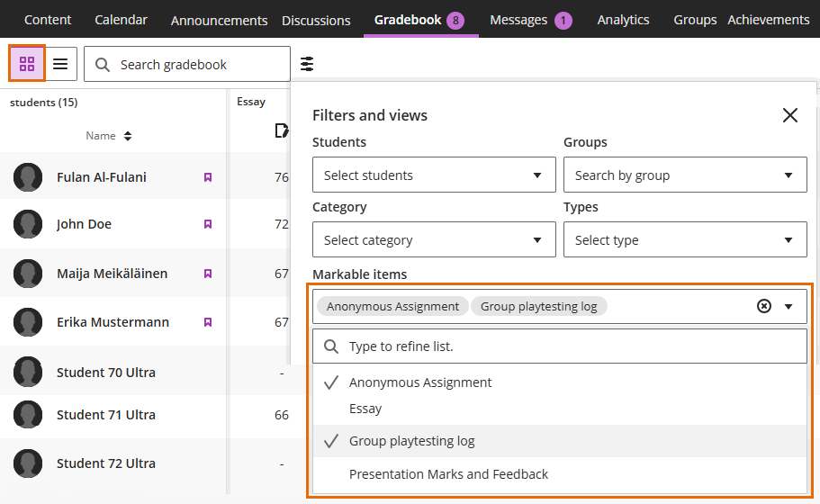Select Presentation Marks and Feedback option

tap(560, 474)
